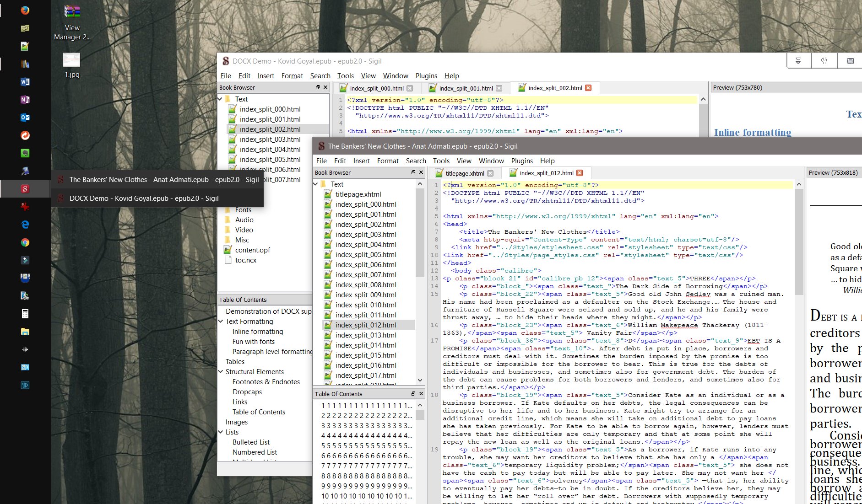Open the Evernote taskbar icon
The width and height of the screenshot is (862, 504).
coord(25,153)
